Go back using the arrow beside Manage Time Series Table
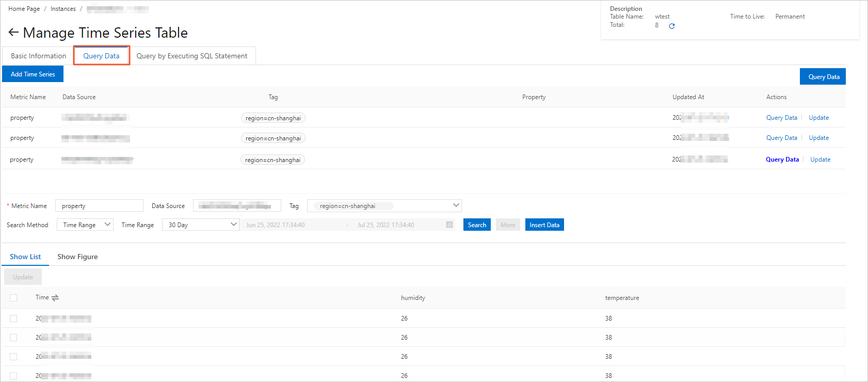 [13, 33]
